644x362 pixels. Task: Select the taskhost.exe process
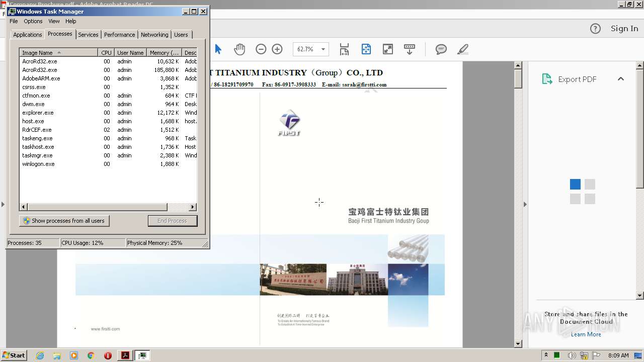tap(108, 147)
